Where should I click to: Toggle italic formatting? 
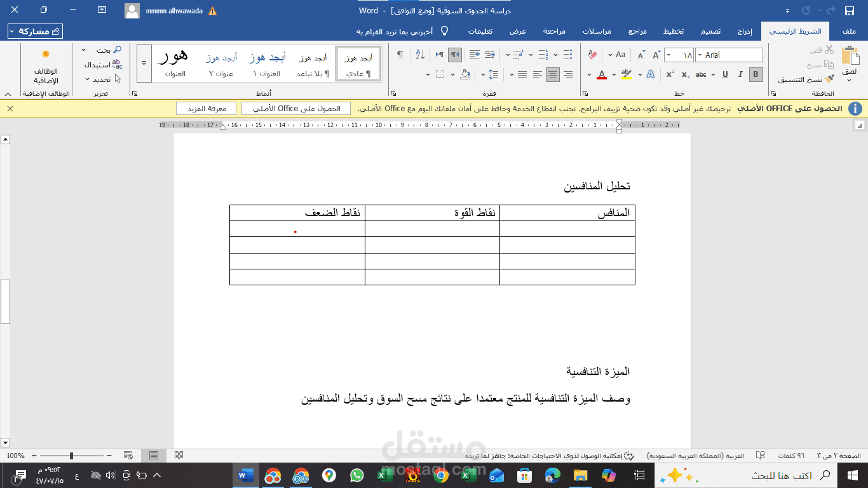point(740,74)
